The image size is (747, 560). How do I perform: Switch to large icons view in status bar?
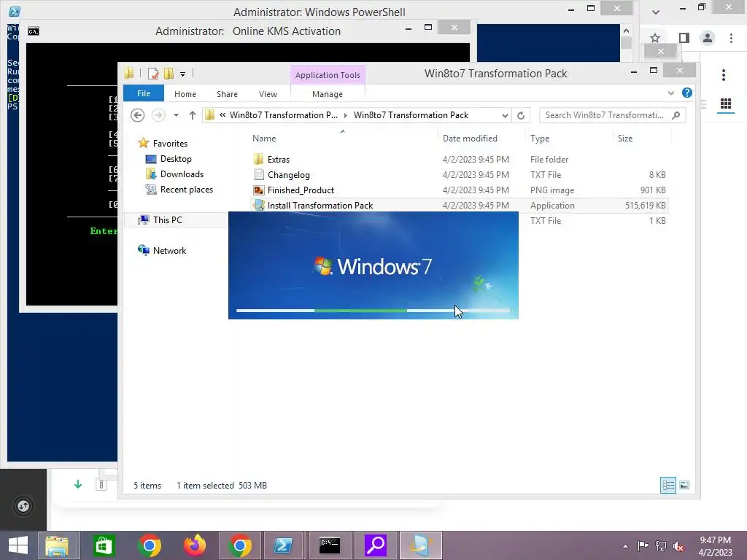click(684, 485)
